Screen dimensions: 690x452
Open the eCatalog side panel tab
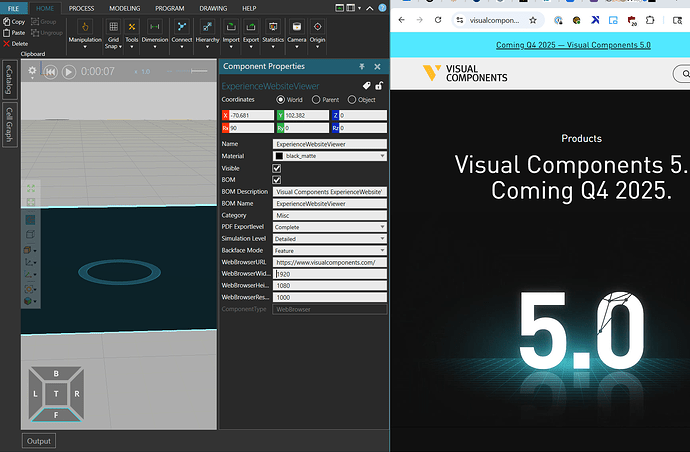point(9,79)
